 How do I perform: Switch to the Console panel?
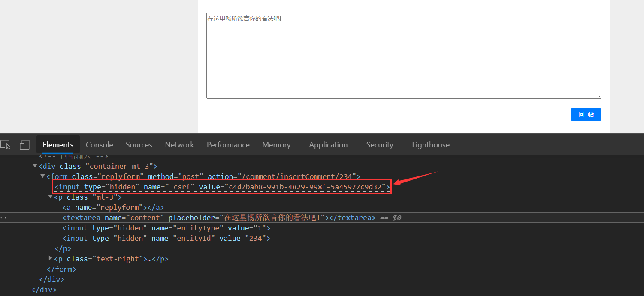tap(99, 145)
